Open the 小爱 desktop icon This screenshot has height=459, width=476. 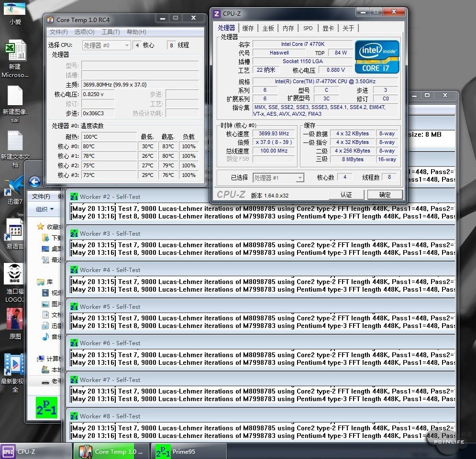click(x=14, y=13)
